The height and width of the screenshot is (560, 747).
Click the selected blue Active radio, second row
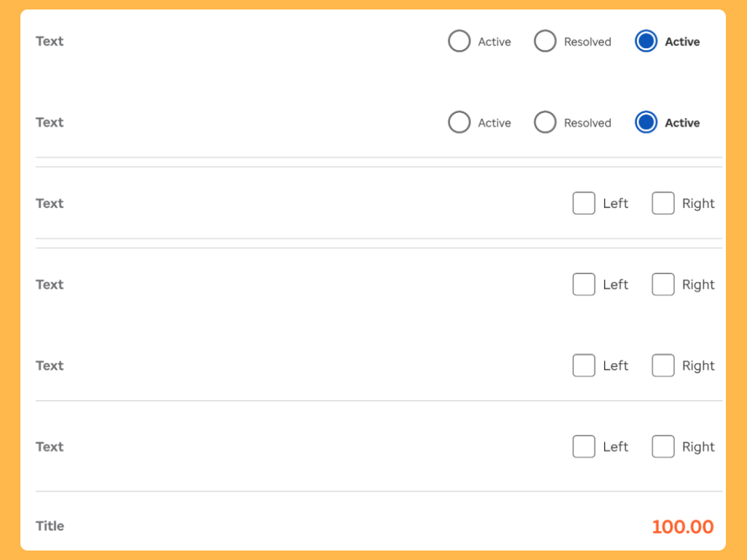pos(646,122)
